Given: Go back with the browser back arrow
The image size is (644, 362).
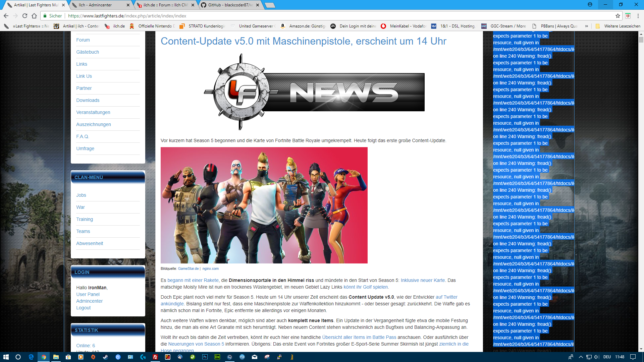Looking at the screenshot, I should [6, 16].
